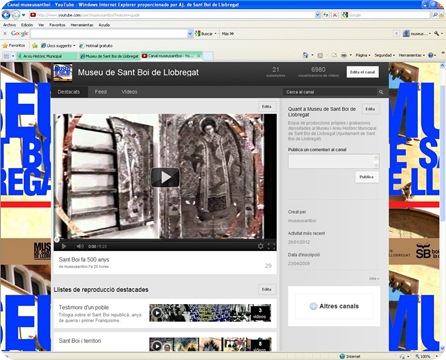Open Quick Tabs grid icon

(6, 56)
